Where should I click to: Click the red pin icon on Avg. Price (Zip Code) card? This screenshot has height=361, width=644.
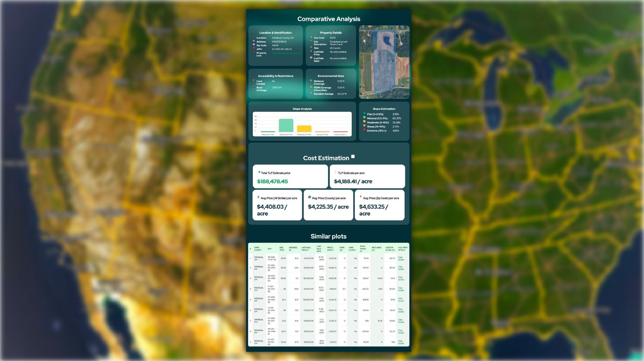(361, 197)
